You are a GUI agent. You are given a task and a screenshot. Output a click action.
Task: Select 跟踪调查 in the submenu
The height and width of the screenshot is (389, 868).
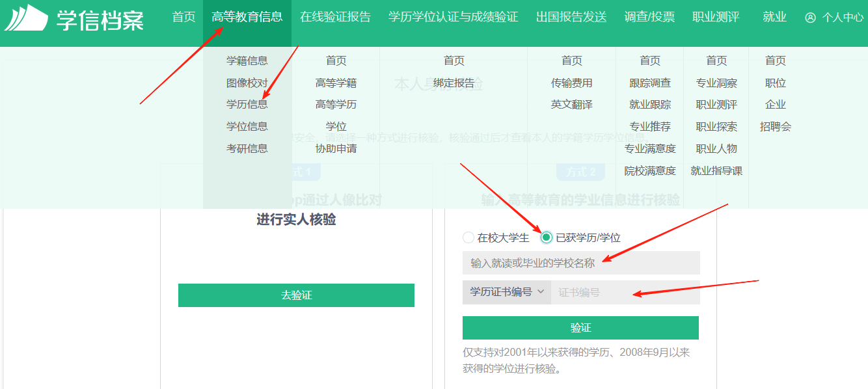[650, 83]
